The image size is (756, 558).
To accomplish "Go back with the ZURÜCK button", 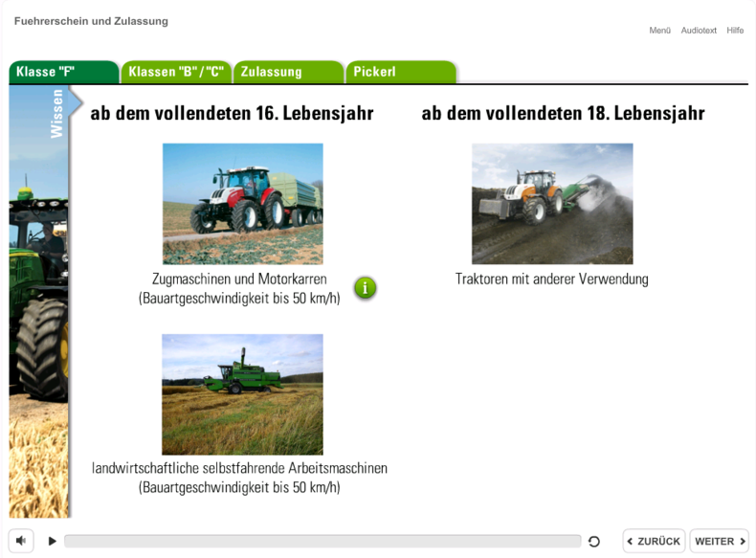I will point(654,541).
